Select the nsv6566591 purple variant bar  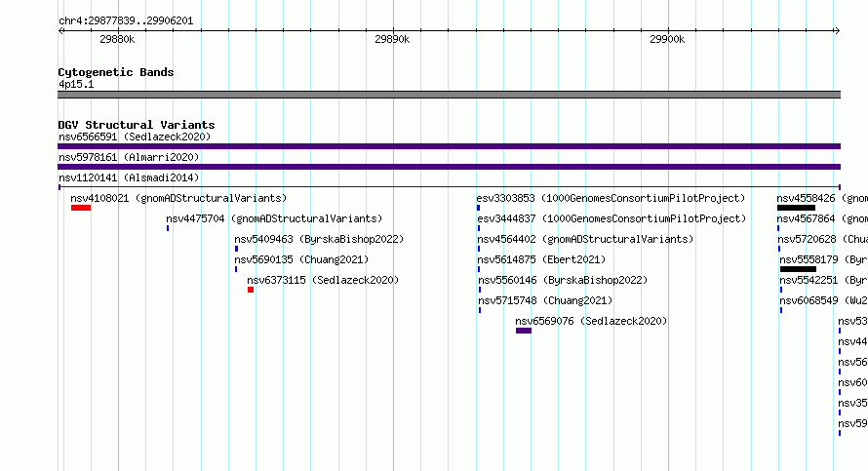click(449, 146)
